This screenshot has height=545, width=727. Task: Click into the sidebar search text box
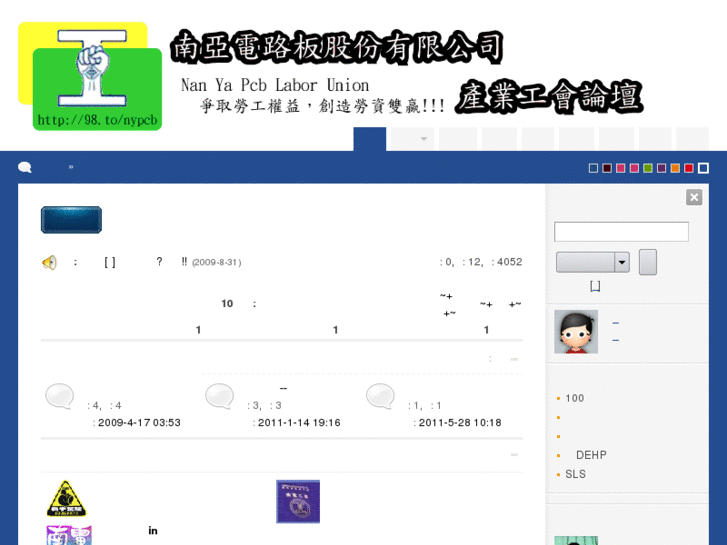point(621,231)
